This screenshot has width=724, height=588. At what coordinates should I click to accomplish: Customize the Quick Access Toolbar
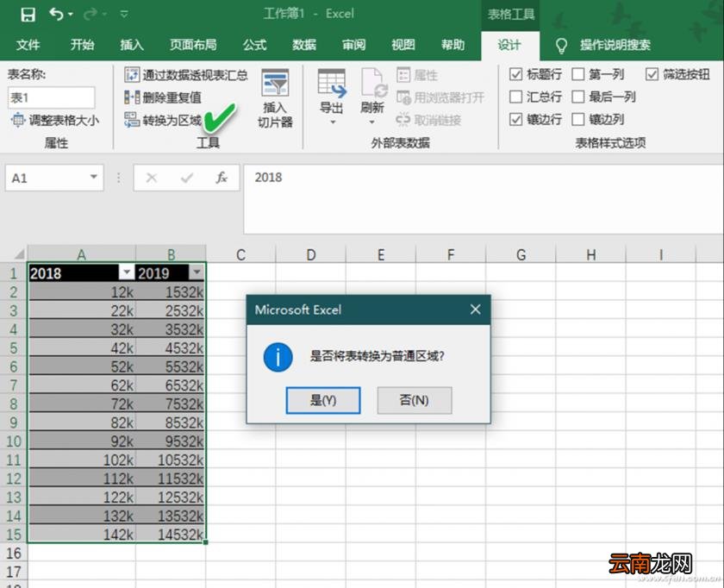(x=124, y=15)
